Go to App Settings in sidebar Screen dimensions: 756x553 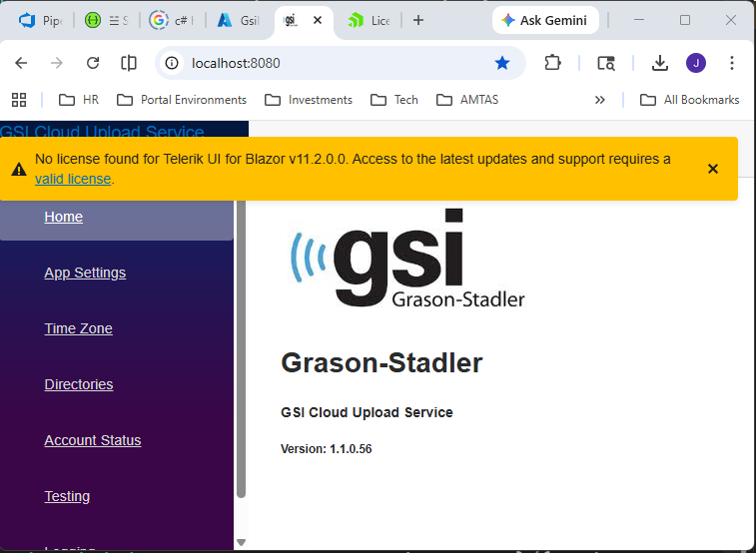click(85, 273)
